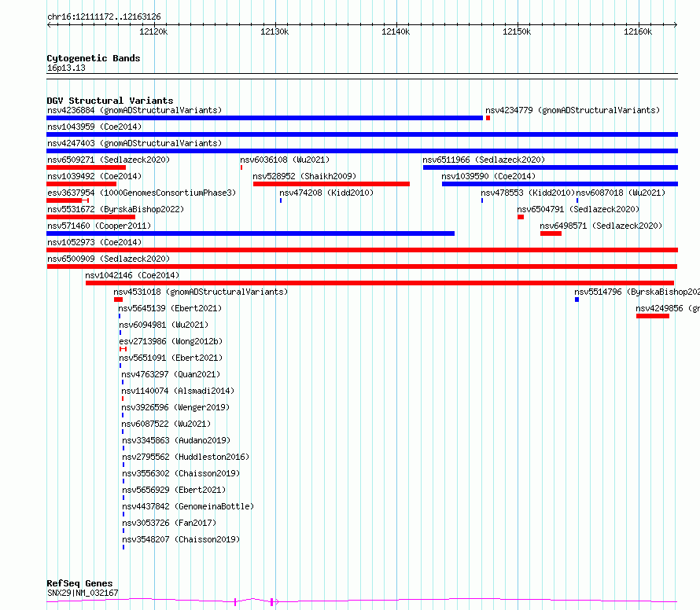
Task: Open nsv1052973 (Coe2014) variant
Action: tap(94, 242)
